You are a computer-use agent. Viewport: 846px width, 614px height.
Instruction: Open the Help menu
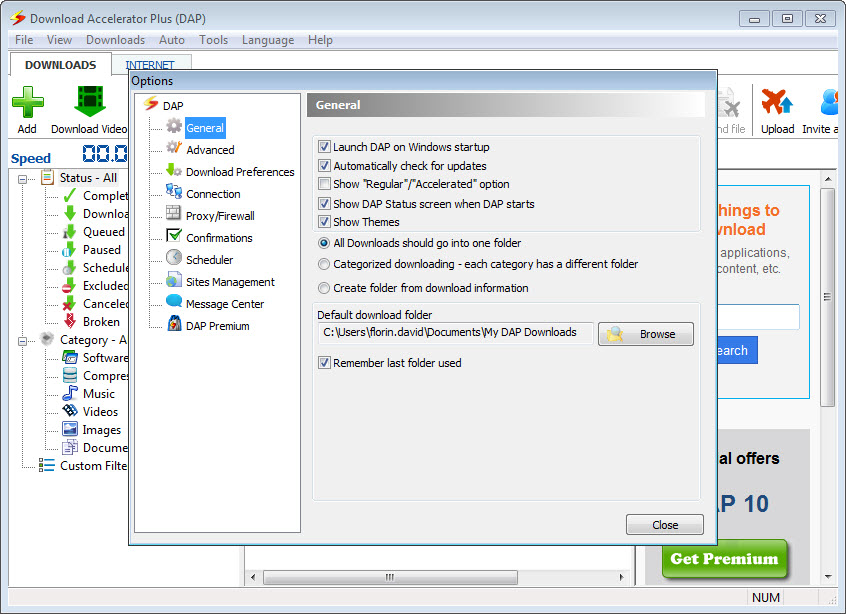pyautogui.click(x=320, y=40)
